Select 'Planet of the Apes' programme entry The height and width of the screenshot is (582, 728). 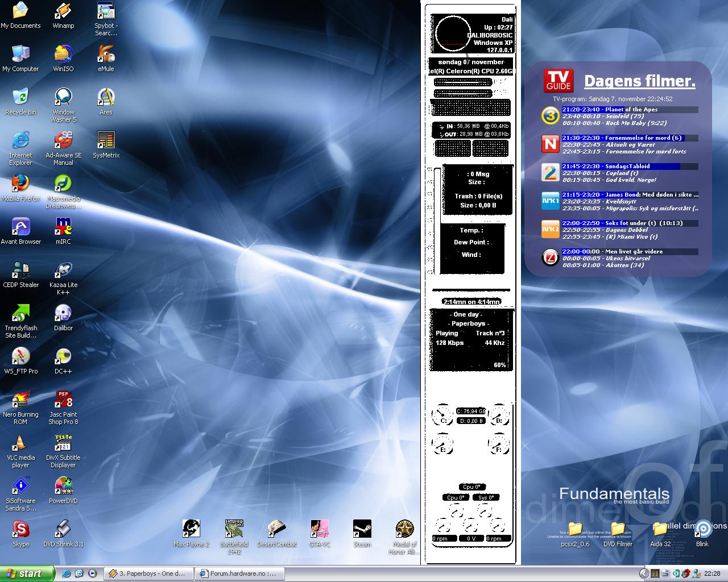[630, 109]
